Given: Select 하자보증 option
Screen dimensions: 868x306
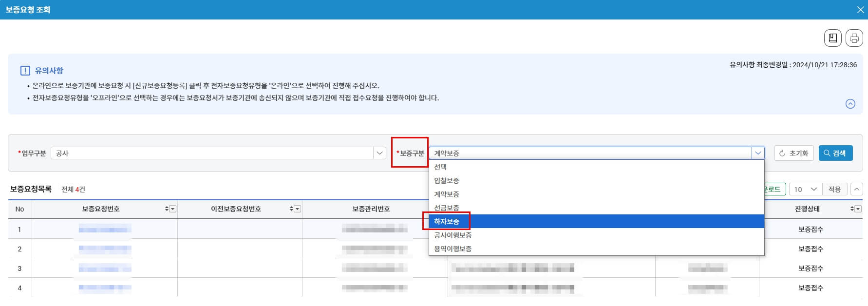Looking at the screenshot, I should click(596, 221).
